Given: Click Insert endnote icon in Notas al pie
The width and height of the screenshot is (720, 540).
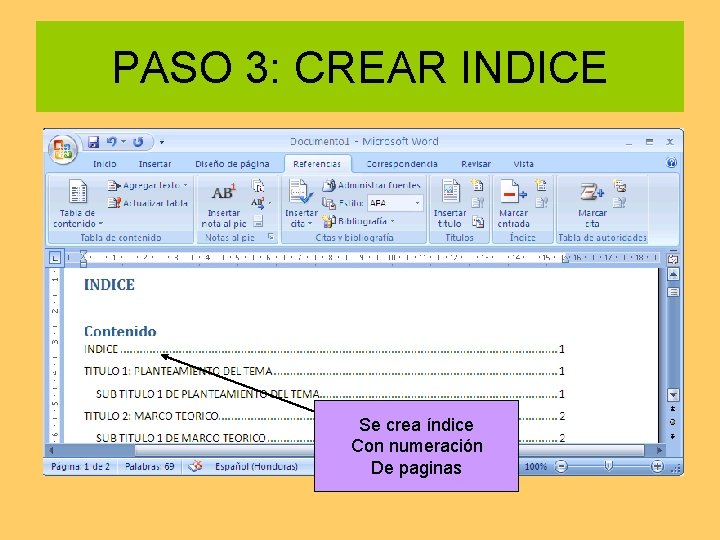Looking at the screenshot, I should point(259,186).
